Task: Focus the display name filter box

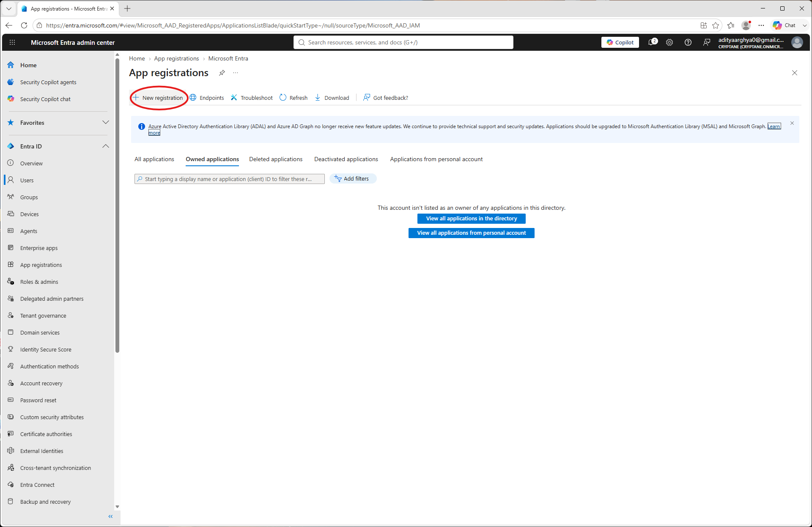Action: pos(230,179)
